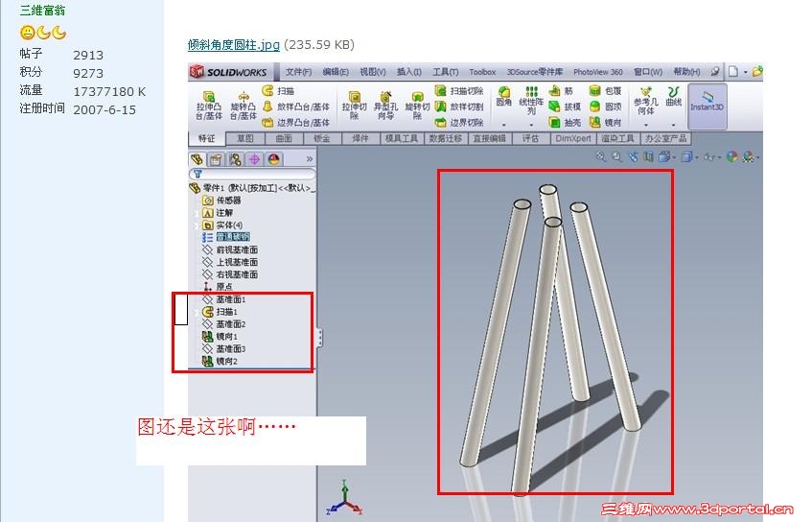
Task: Open the 文件(F) menu
Action: 298,72
